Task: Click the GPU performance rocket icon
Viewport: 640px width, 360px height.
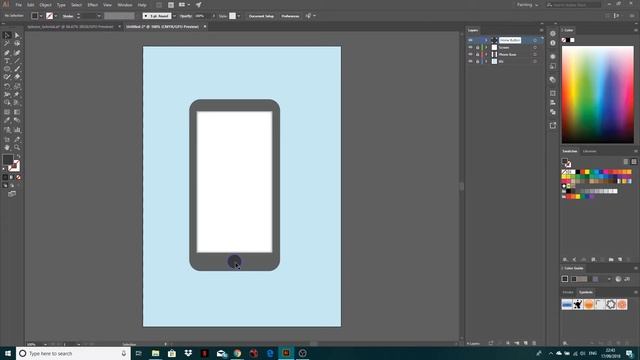Action: pos(198,5)
